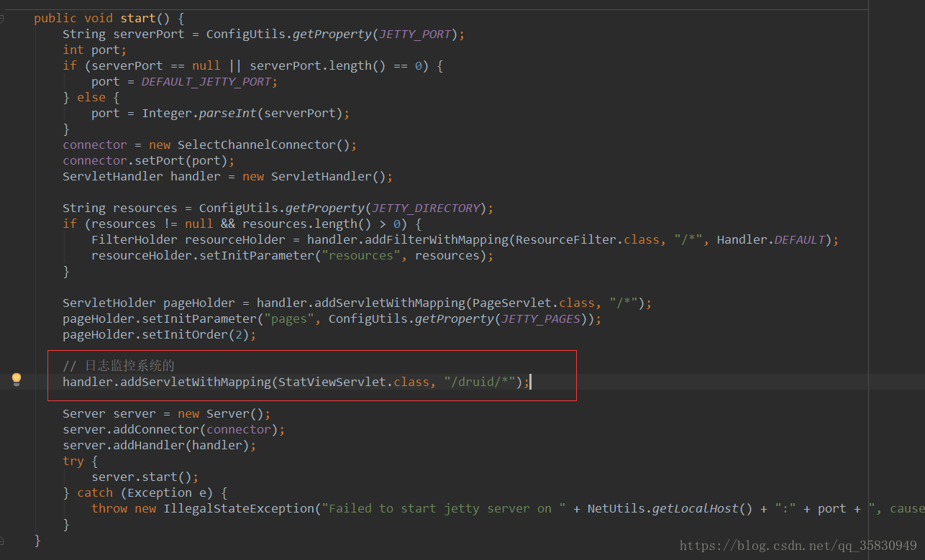The image size is (925, 560).
Task: Click the IllegalStateException class name
Action: pos(239,508)
